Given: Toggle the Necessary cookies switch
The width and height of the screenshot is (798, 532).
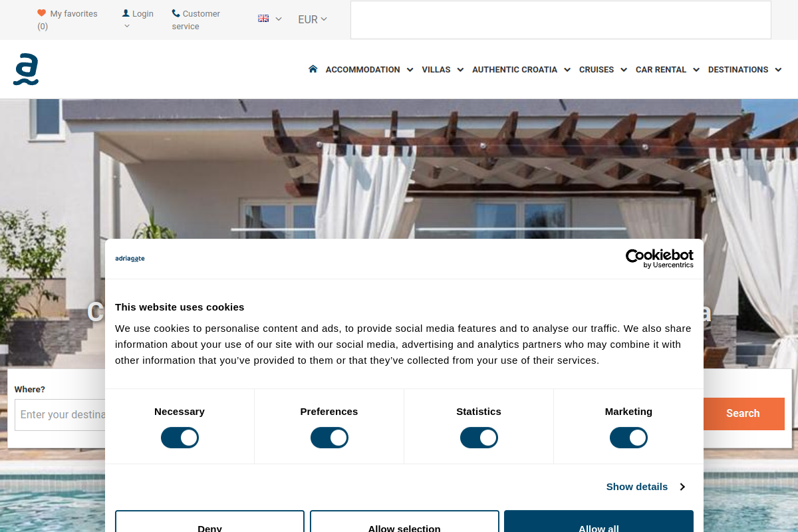Looking at the screenshot, I should click(x=180, y=438).
